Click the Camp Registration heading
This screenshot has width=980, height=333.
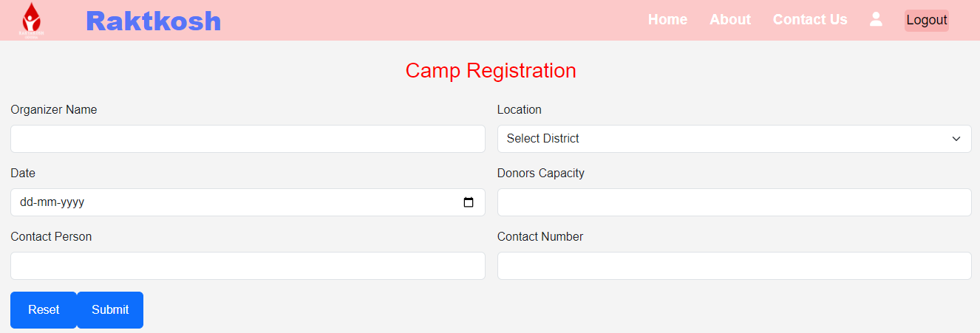[x=491, y=71]
